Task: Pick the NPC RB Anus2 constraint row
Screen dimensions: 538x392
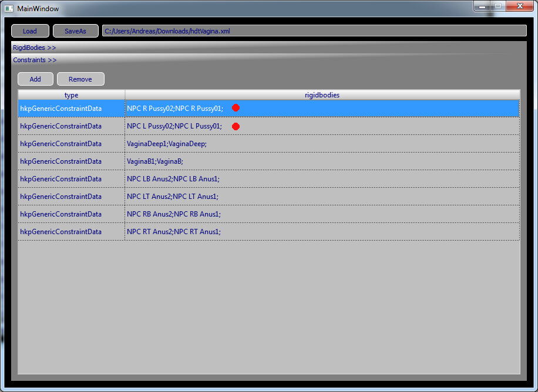Action: (174, 214)
